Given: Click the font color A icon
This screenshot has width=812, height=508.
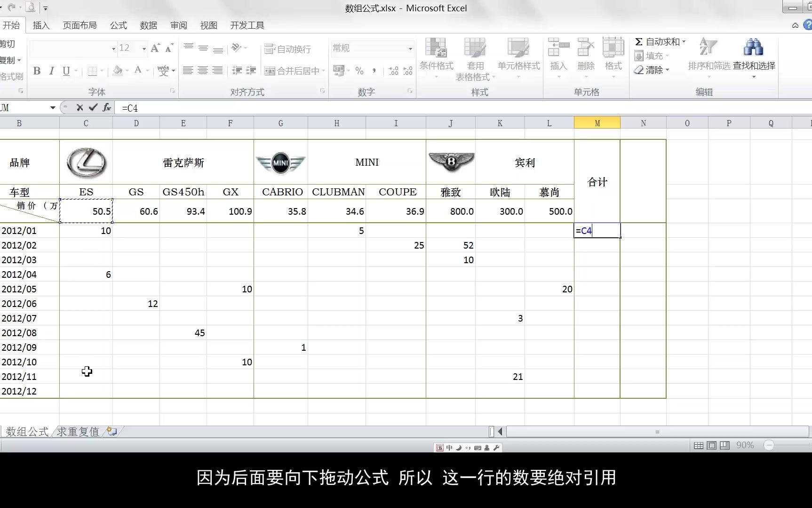Looking at the screenshot, I should coord(138,71).
